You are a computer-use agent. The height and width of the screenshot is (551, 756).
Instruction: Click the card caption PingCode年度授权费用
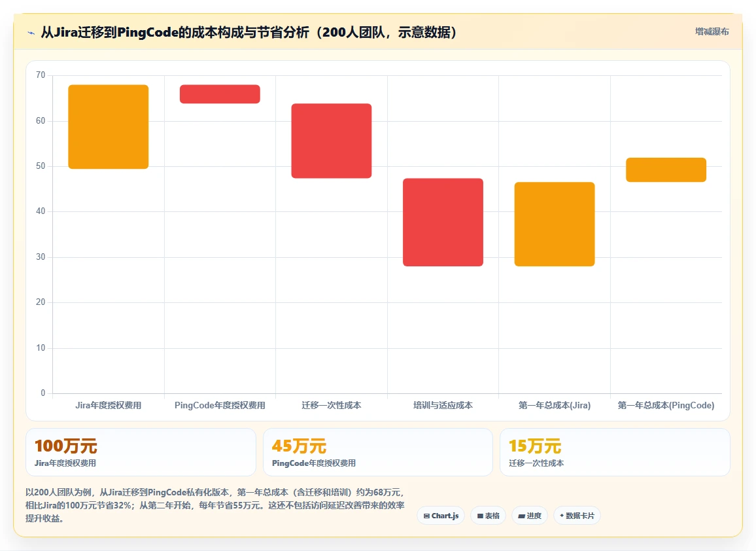coord(314,463)
